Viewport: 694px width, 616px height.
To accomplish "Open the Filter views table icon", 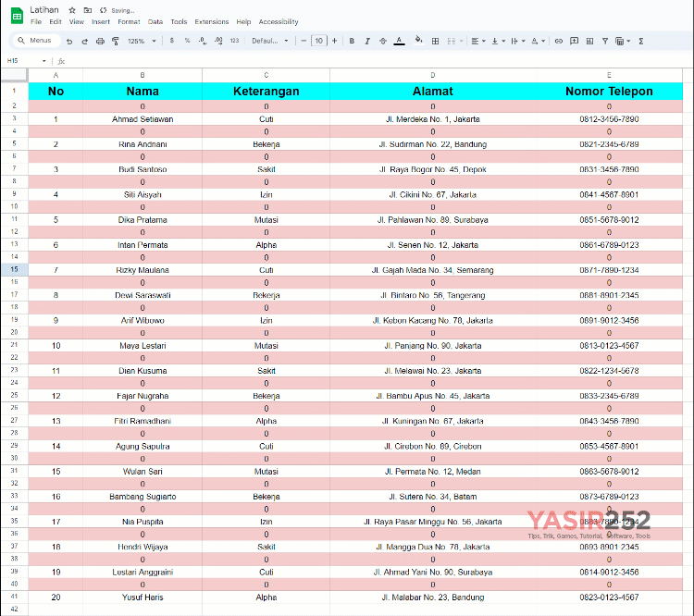I will (622, 41).
